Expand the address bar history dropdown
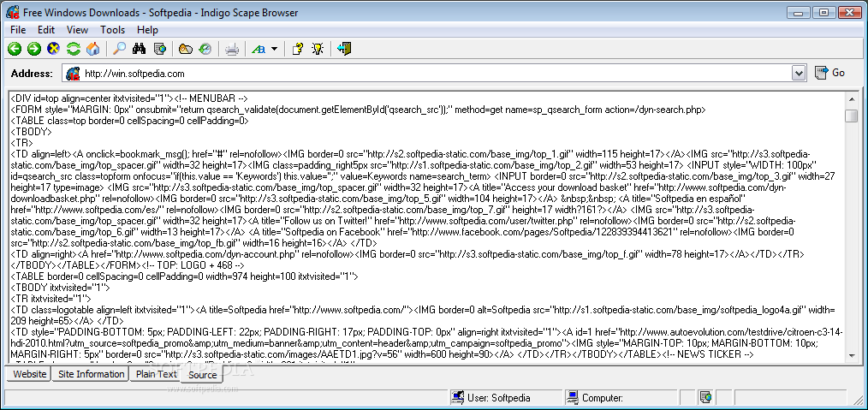 (x=799, y=73)
